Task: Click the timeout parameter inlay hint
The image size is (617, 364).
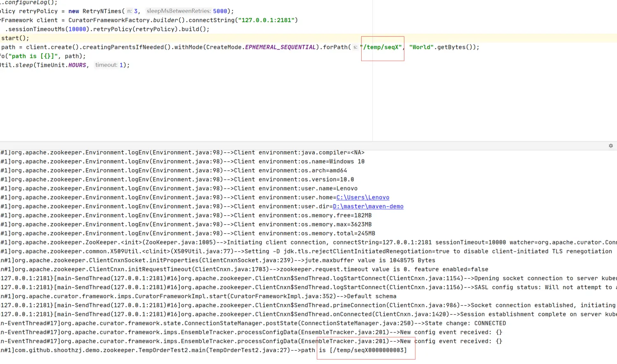Action: 106,65
